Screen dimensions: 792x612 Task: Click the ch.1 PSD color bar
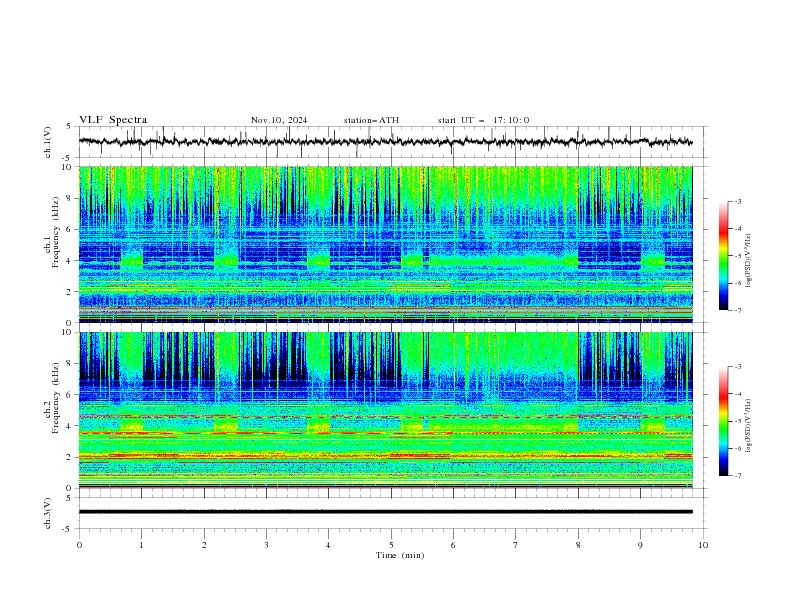(723, 256)
